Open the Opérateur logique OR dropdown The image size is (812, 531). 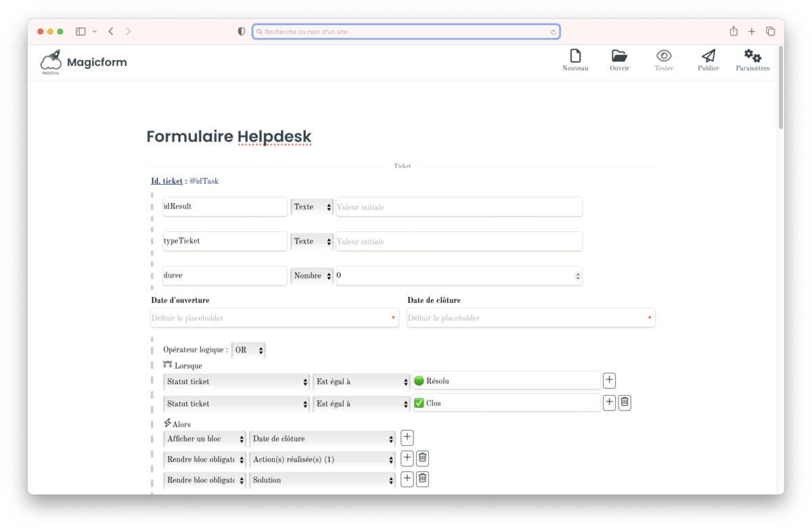(x=248, y=350)
